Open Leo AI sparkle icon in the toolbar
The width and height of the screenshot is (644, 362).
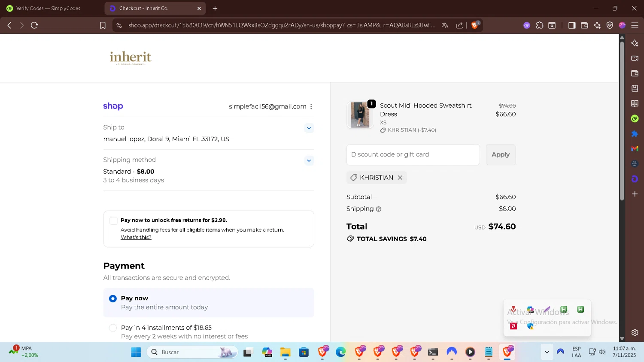[597, 25]
